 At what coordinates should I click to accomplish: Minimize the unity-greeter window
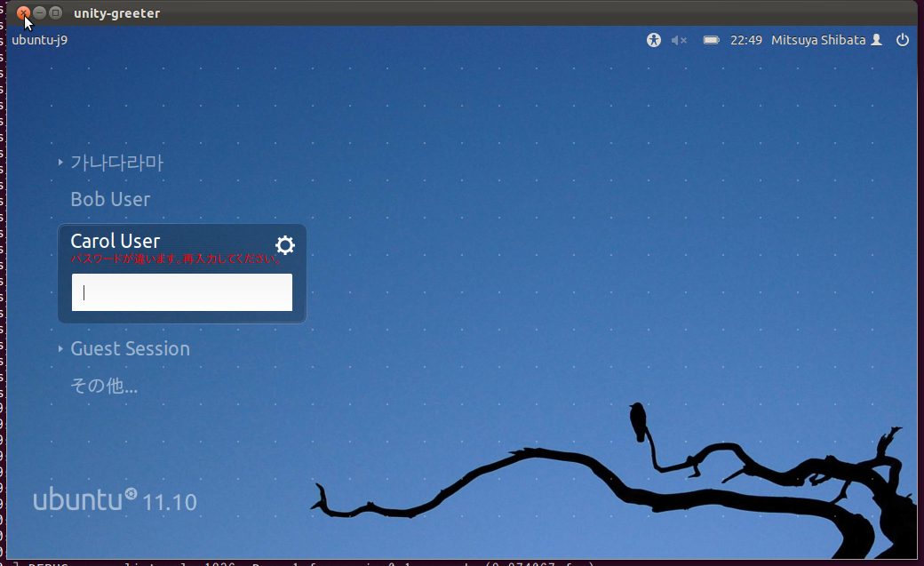(39, 12)
